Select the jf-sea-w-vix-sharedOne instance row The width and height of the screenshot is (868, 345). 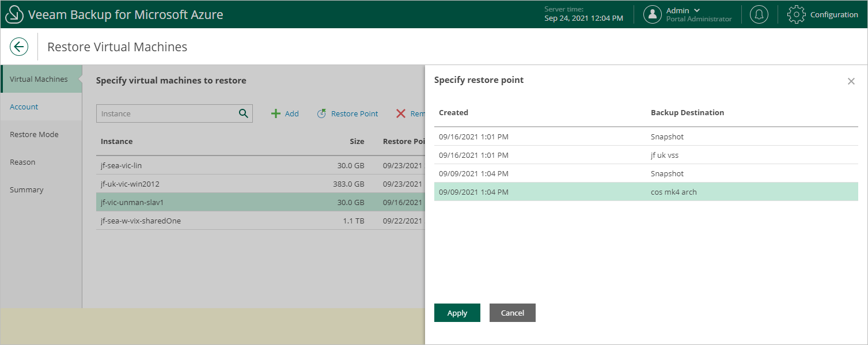click(260, 221)
